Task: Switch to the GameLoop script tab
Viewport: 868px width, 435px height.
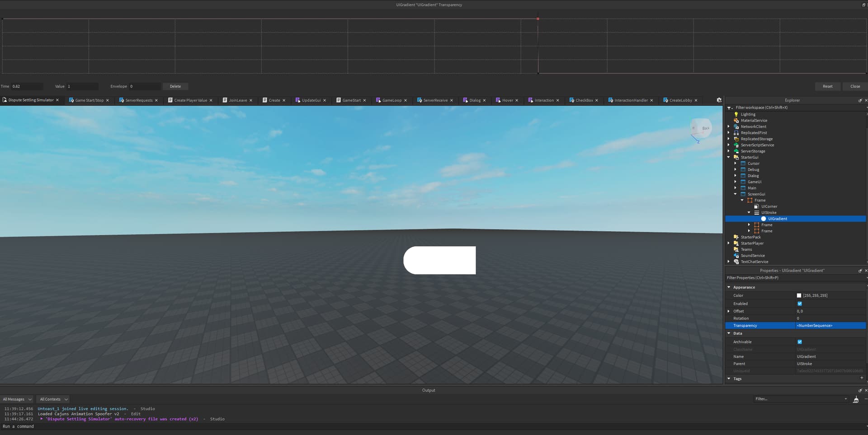Action: pyautogui.click(x=392, y=100)
